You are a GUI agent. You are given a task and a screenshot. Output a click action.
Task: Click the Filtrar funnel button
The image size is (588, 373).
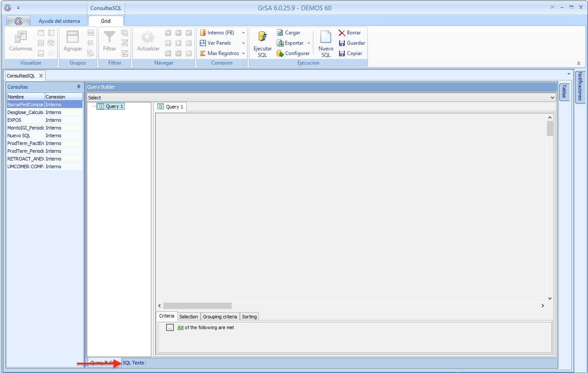[110, 41]
